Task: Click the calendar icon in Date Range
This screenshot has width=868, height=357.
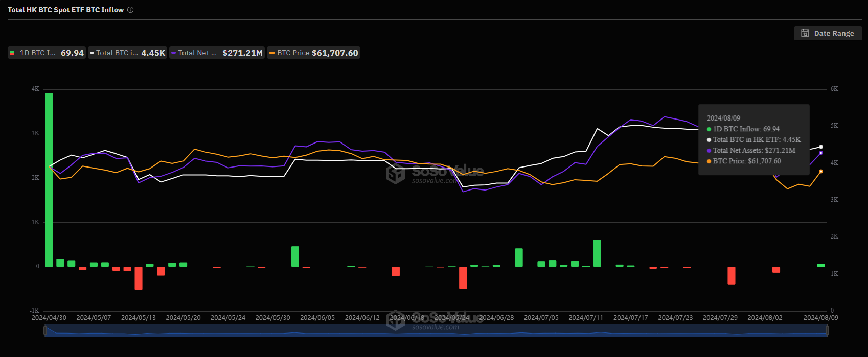Action: (x=805, y=33)
